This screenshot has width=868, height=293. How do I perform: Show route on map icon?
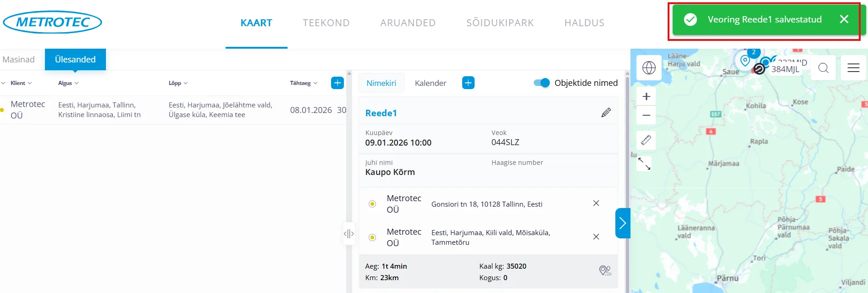tap(605, 270)
